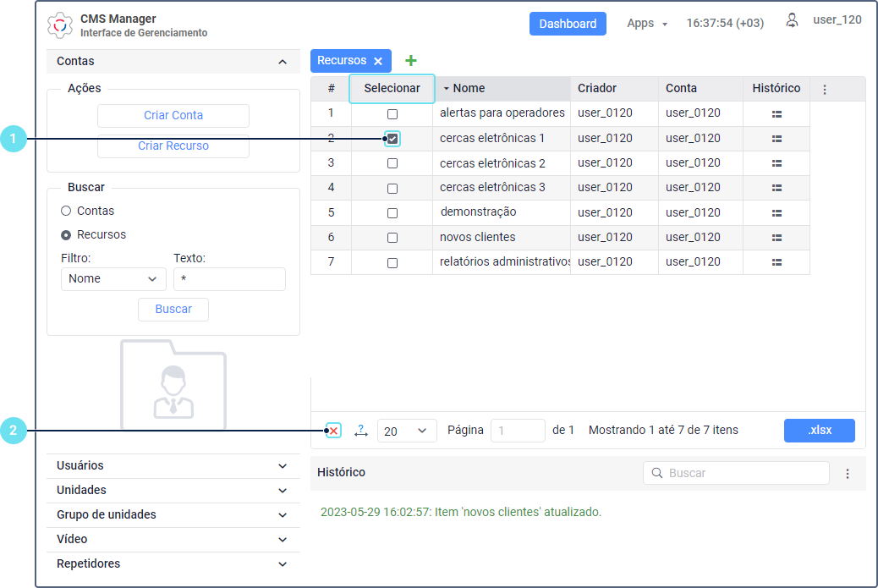Click the auto-fit column width icon
Viewport: 878px width, 588px height.
click(x=361, y=431)
